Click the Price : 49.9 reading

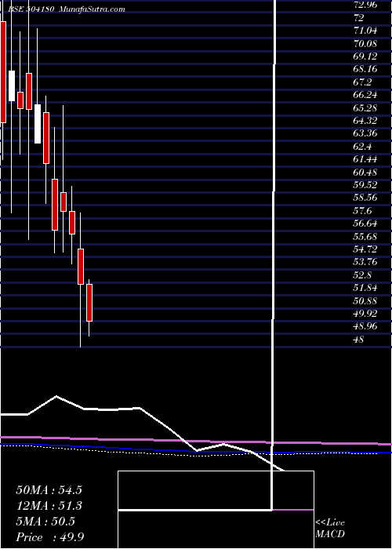(x=49, y=537)
